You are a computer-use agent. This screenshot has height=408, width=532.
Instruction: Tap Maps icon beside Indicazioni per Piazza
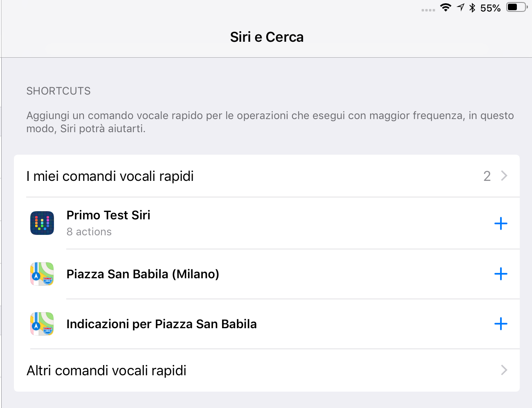[42, 324]
